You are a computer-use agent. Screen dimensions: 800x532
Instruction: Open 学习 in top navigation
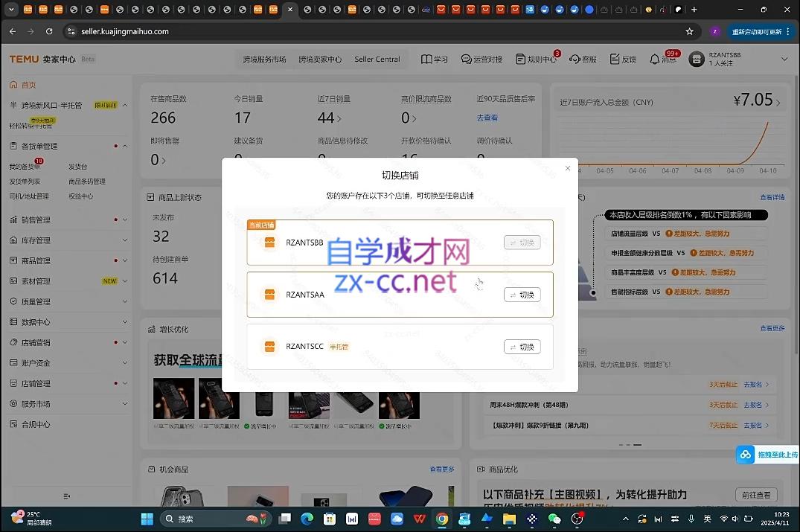tap(434, 60)
